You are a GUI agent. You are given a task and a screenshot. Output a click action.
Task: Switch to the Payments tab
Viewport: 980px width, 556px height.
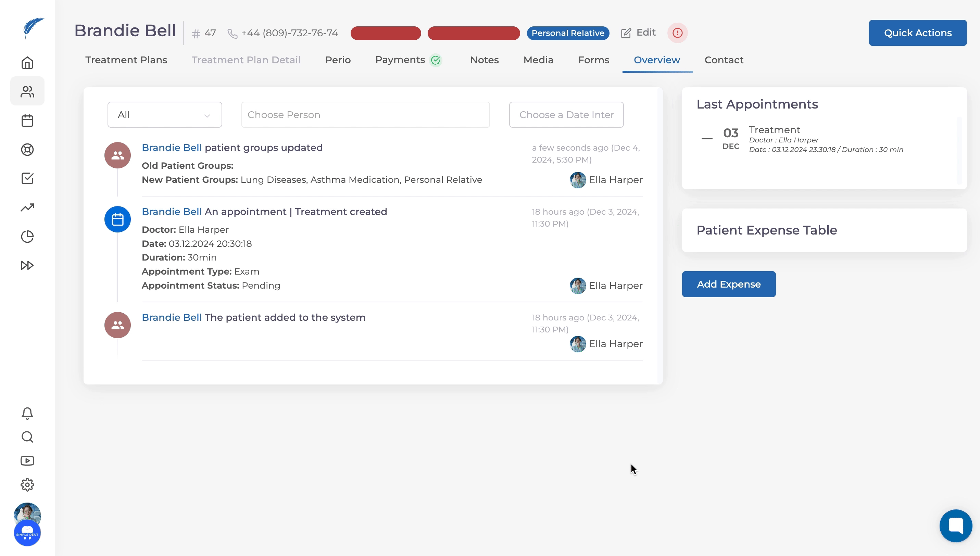tap(400, 60)
